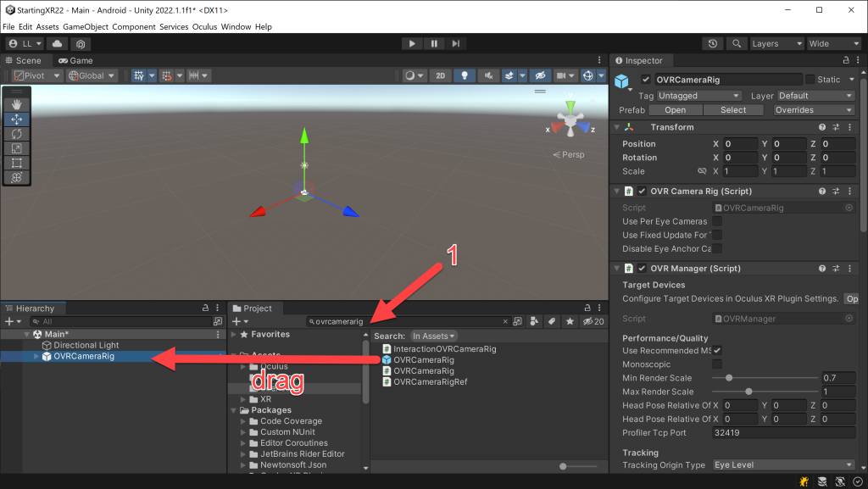
Task: Select the Hand view tool
Action: coord(17,104)
